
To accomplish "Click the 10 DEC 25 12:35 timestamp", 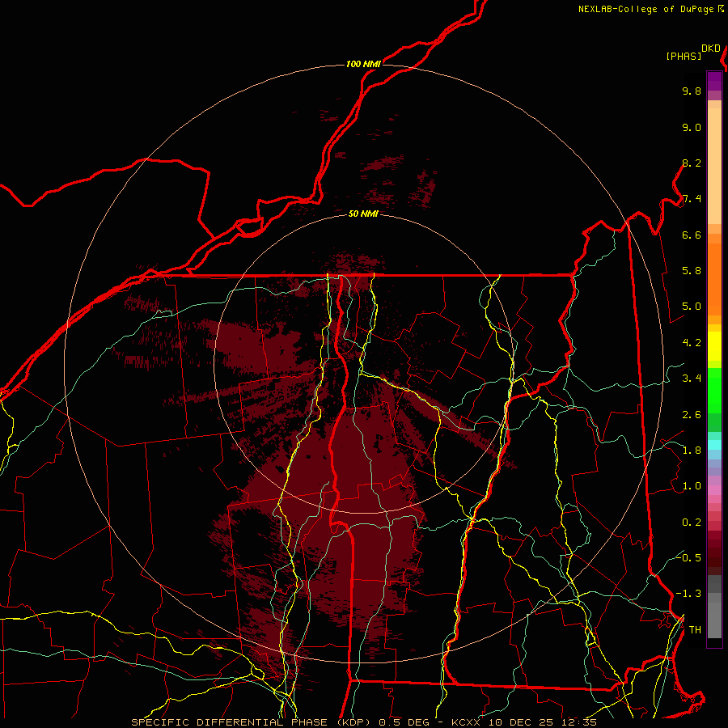I will point(541,722).
